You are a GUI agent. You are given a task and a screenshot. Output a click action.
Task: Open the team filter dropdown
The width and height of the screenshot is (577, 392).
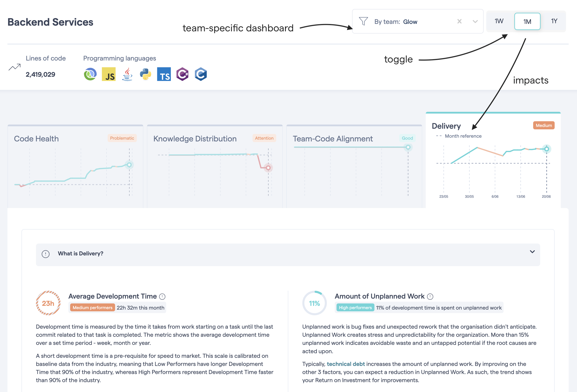(x=475, y=22)
